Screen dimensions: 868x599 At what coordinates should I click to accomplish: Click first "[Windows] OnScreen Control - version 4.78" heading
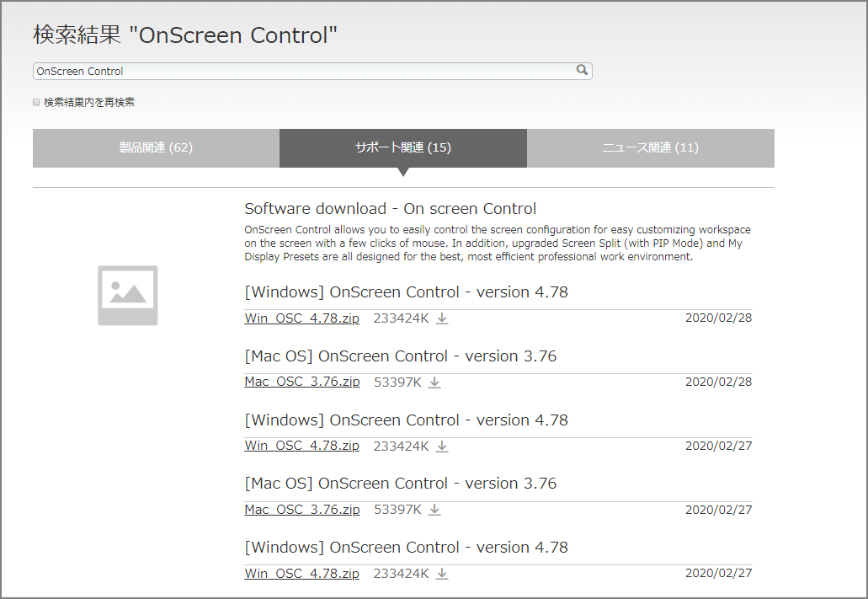[406, 293]
